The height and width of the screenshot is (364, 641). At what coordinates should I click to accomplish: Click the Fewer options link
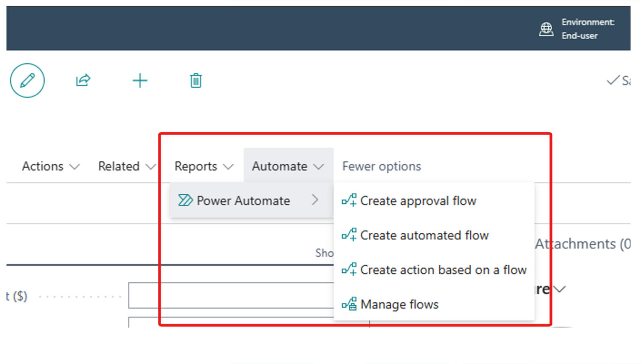point(381,166)
